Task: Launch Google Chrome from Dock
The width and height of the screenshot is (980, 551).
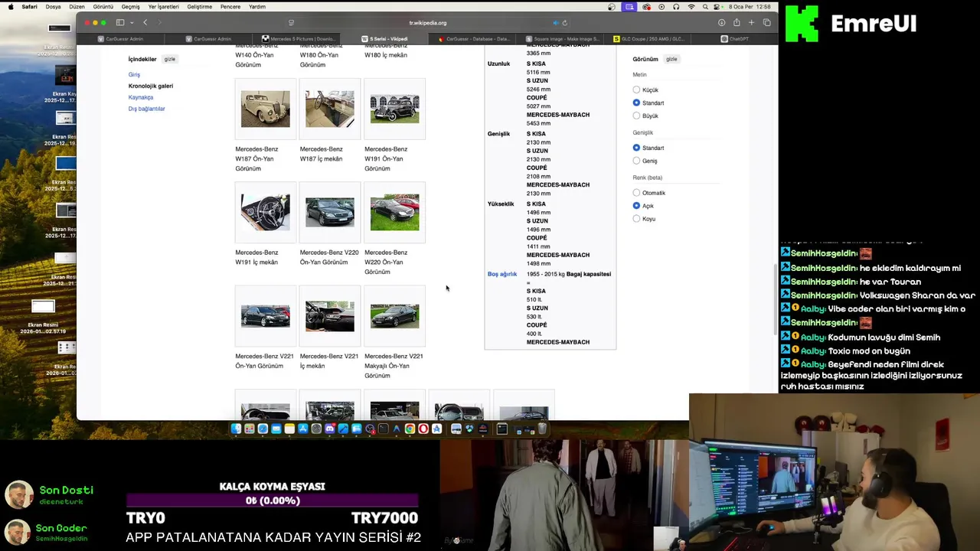Action: [x=410, y=429]
